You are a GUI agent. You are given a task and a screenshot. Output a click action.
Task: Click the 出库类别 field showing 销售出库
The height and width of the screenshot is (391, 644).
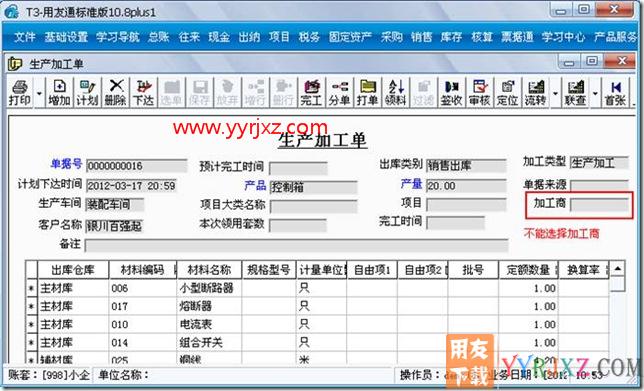coord(466,166)
